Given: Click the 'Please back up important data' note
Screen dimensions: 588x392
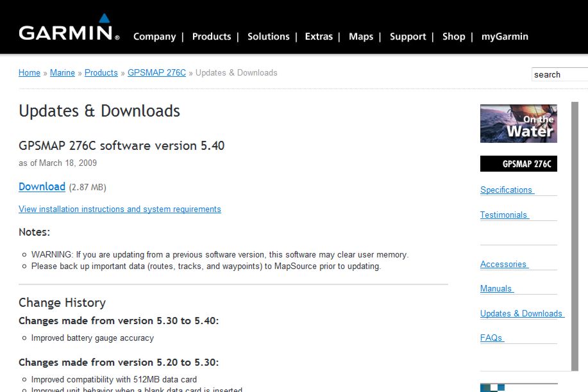Looking at the screenshot, I should click(x=206, y=266).
